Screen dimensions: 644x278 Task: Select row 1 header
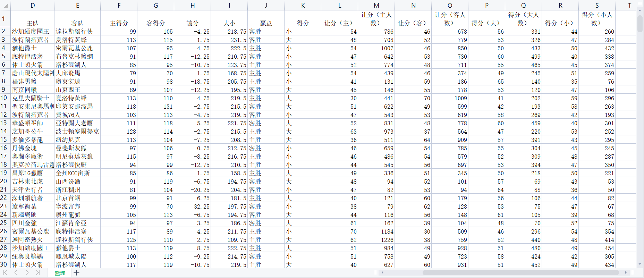point(5,19)
